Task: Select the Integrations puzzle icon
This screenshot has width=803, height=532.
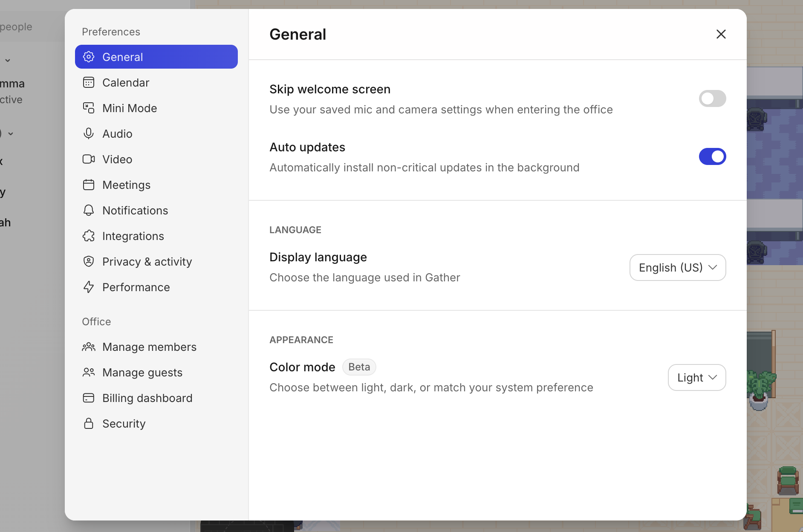Action: 88,236
